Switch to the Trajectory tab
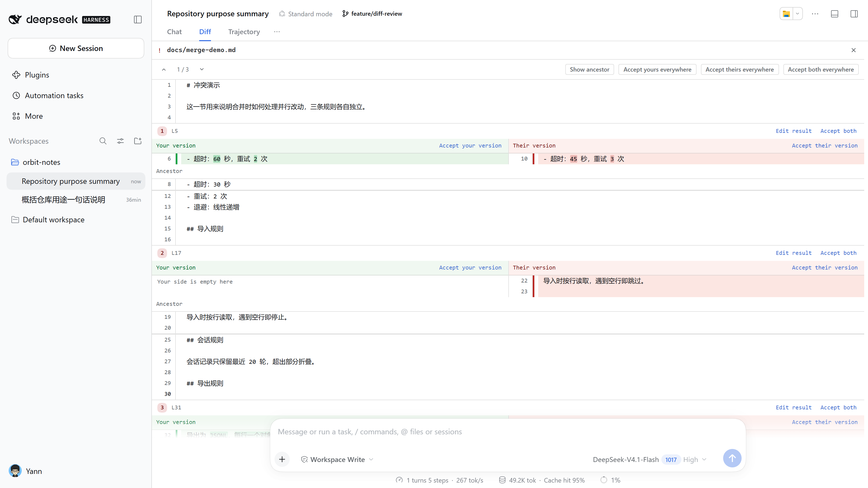This screenshot has height=488, width=868. [244, 32]
